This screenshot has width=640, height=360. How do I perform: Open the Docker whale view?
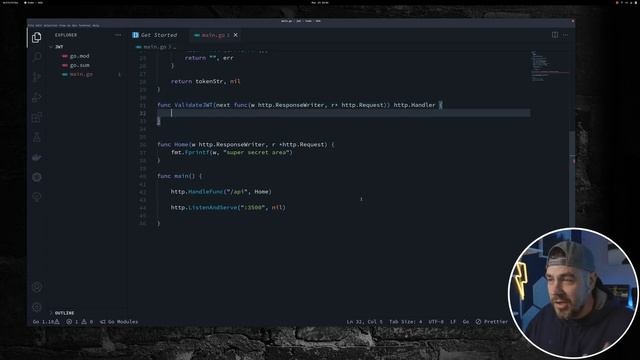[37, 157]
